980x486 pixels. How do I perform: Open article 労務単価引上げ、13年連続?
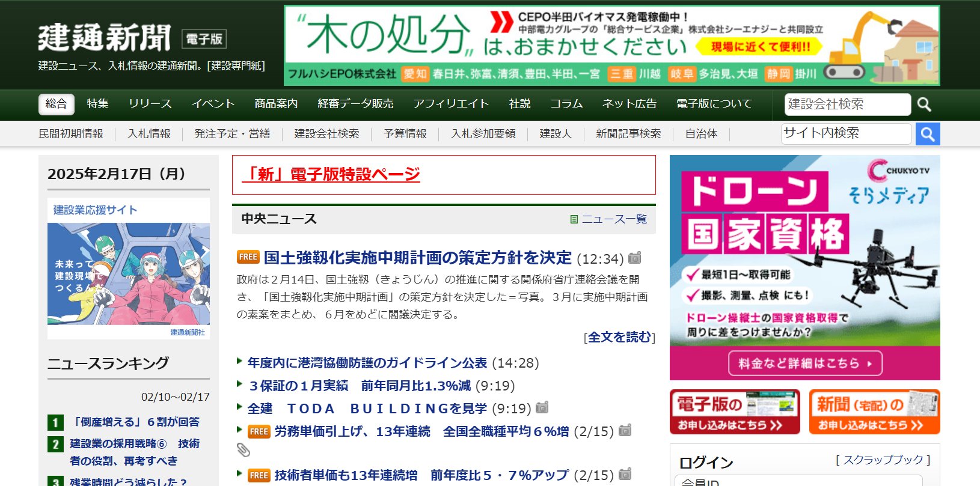[421, 431]
